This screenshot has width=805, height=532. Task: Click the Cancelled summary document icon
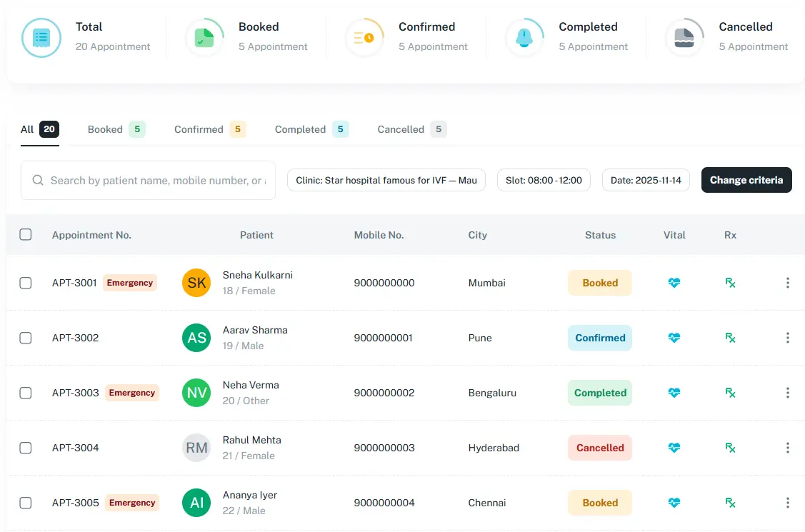point(684,38)
